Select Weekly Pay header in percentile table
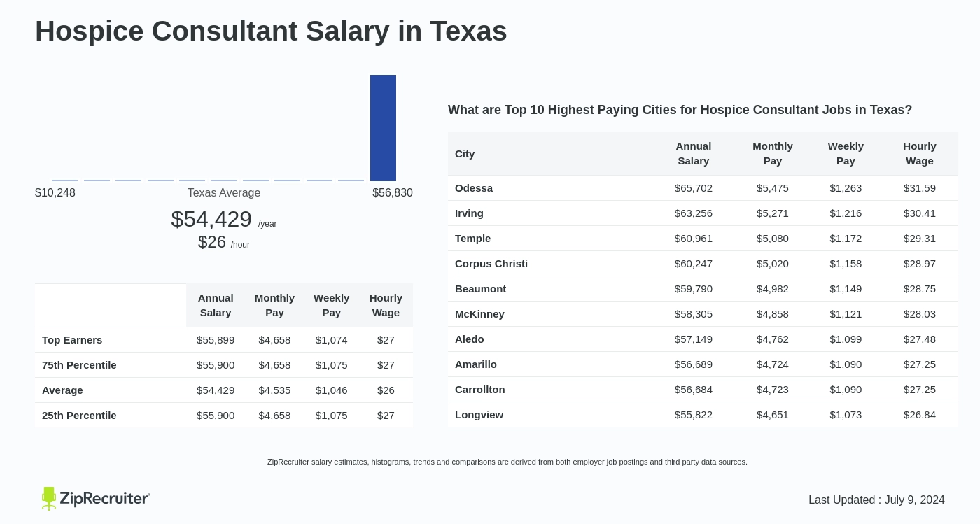Image resolution: width=980 pixels, height=524 pixels. 331,305
